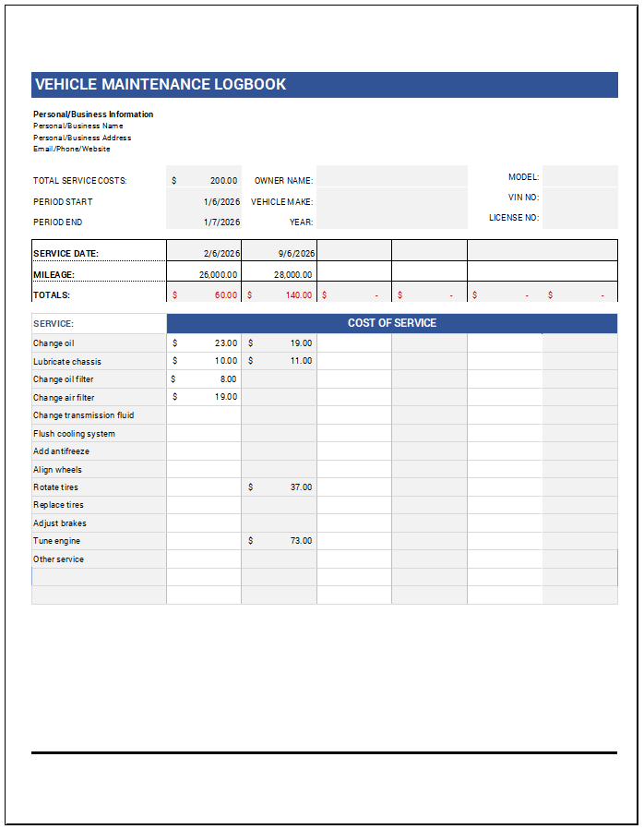644x829 pixels.
Task: Select the Lubricate chassis row label
Action: (67, 362)
